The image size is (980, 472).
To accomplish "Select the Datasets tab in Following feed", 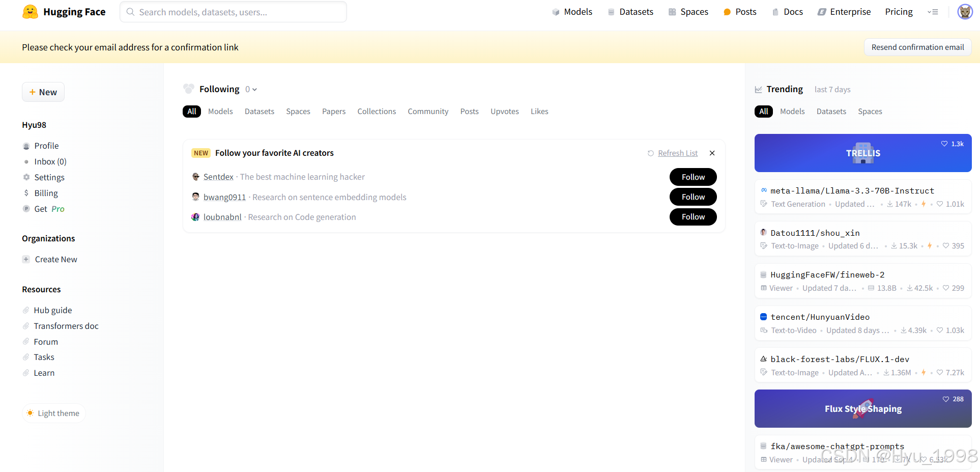I will [x=260, y=112].
